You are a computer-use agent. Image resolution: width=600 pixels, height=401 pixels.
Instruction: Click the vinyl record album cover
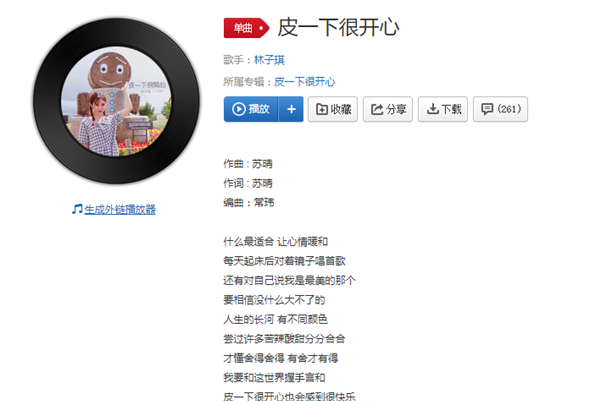tap(116, 101)
